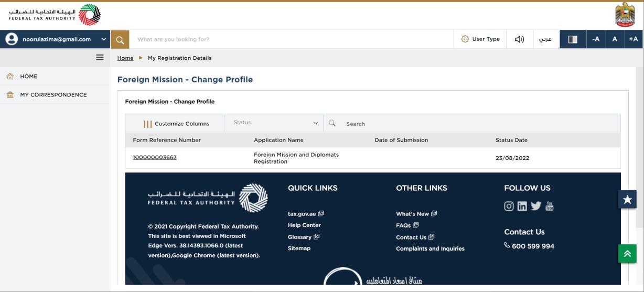Open the Sitemap footer link
644x292 pixels.
[x=299, y=248]
